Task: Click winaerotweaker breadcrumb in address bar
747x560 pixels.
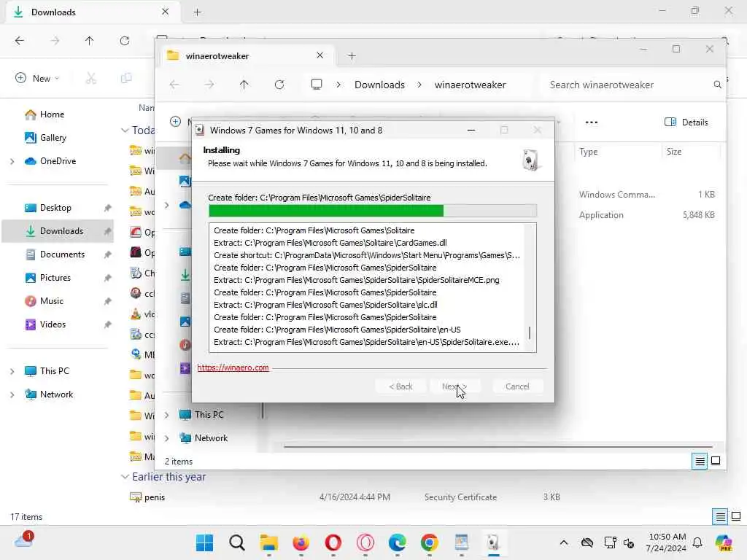Action: pos(471,85)
